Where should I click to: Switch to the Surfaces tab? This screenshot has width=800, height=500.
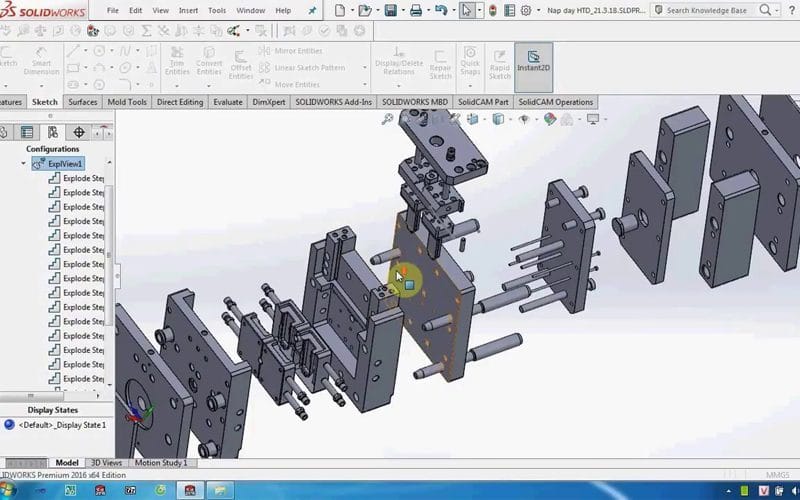(x=83, y=102)
